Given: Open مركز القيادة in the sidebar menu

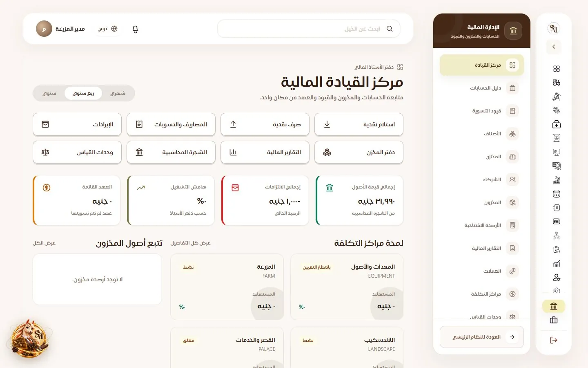Looking at the screenshot, I should tap(482, 65).
